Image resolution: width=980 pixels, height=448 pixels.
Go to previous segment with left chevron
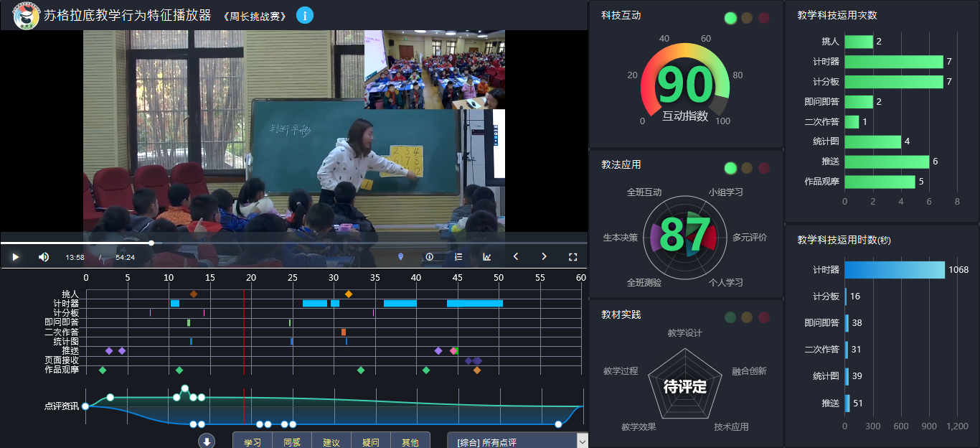(x=516, y=257)
